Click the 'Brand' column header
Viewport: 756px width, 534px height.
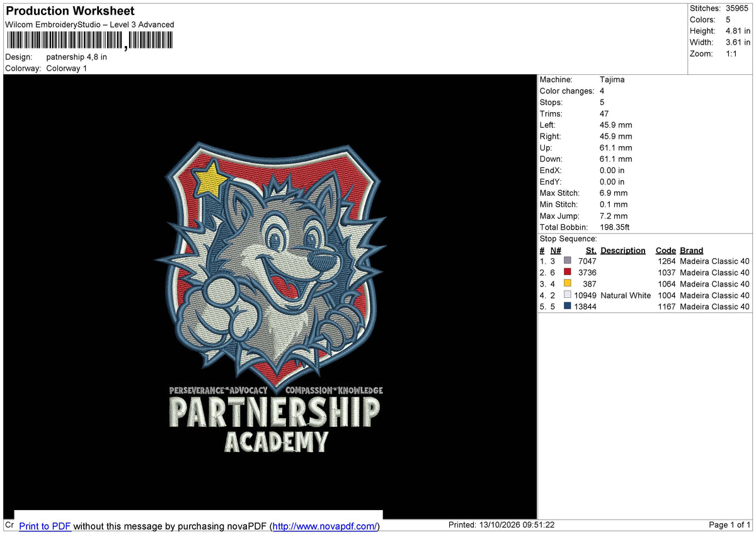691,250
